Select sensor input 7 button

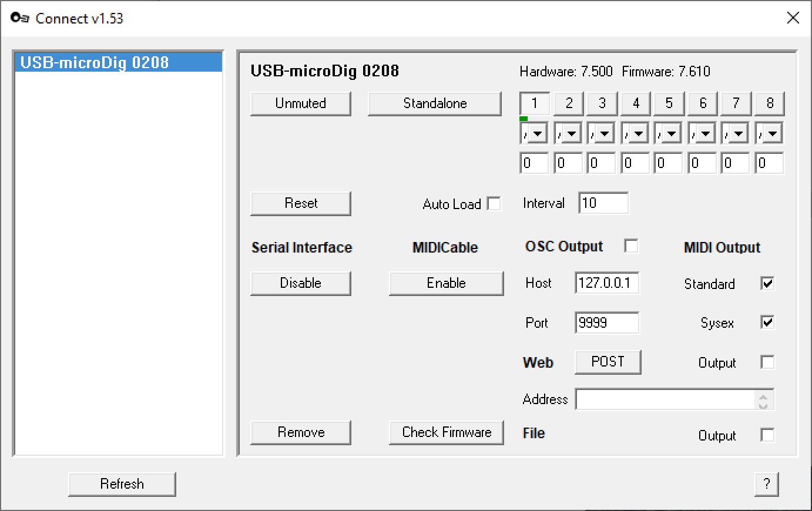coord(736,104)
